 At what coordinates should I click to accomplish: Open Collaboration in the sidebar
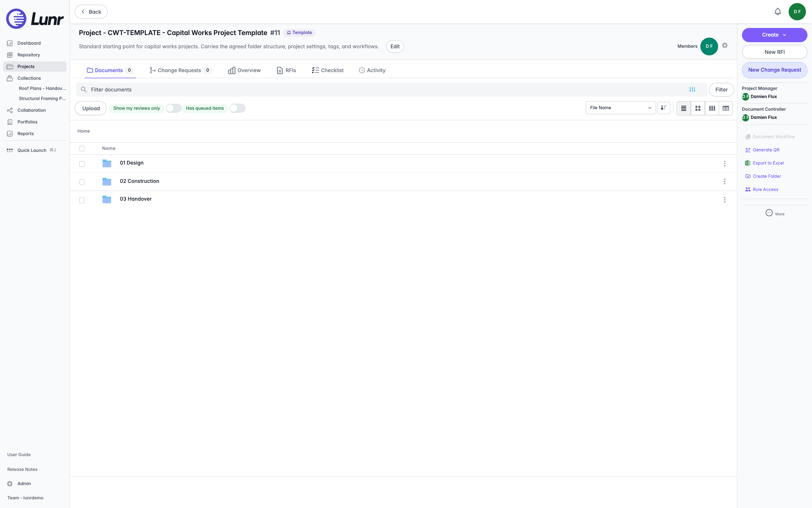coord(35,110)
